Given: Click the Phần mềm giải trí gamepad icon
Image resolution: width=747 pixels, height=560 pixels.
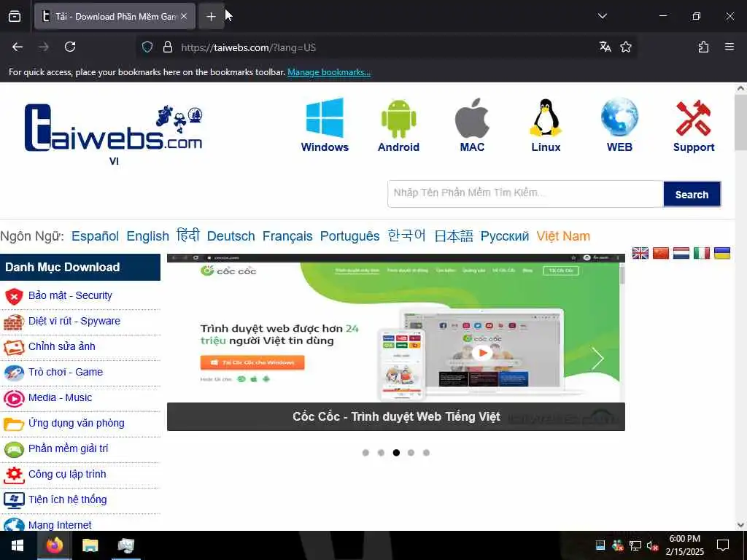Looking at the screenshot, I should [14, 449].
